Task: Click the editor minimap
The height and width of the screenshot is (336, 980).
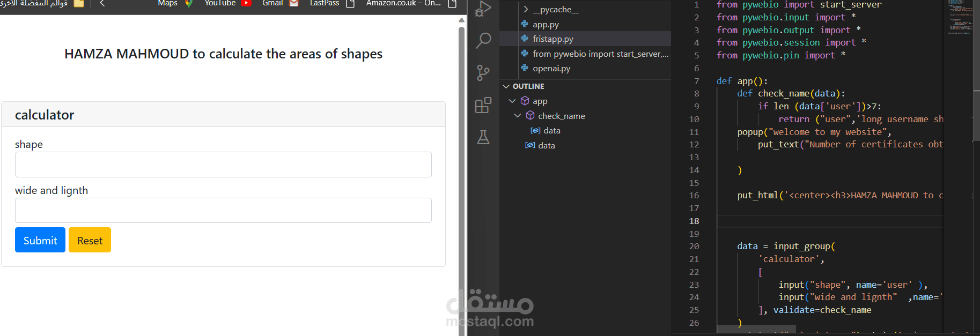Action: pos(959,18)
